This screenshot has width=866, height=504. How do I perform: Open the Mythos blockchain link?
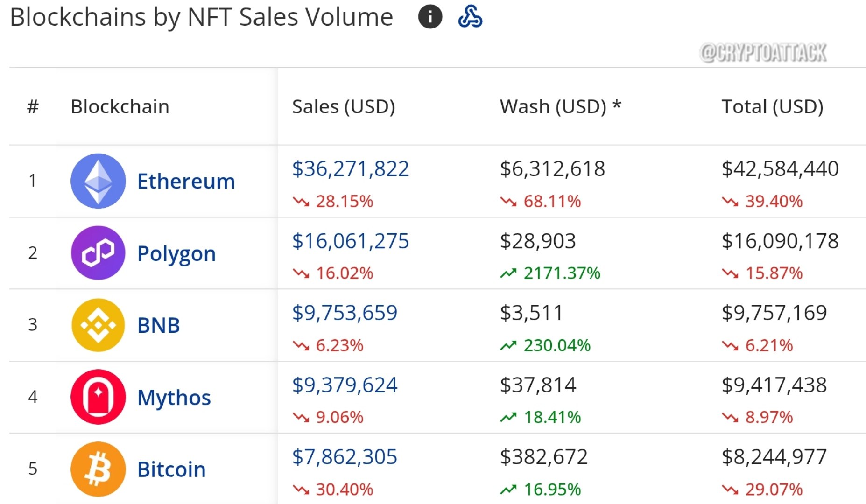tap(174, 398)
